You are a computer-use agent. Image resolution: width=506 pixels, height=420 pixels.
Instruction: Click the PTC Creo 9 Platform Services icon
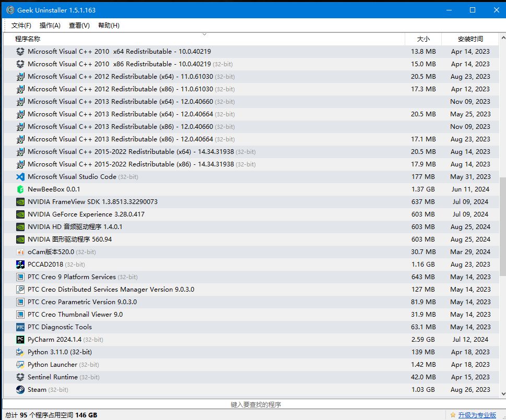[20, 277]
